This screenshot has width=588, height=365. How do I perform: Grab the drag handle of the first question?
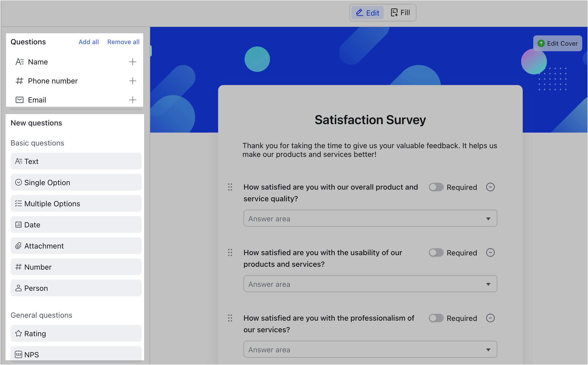point(230,187)
